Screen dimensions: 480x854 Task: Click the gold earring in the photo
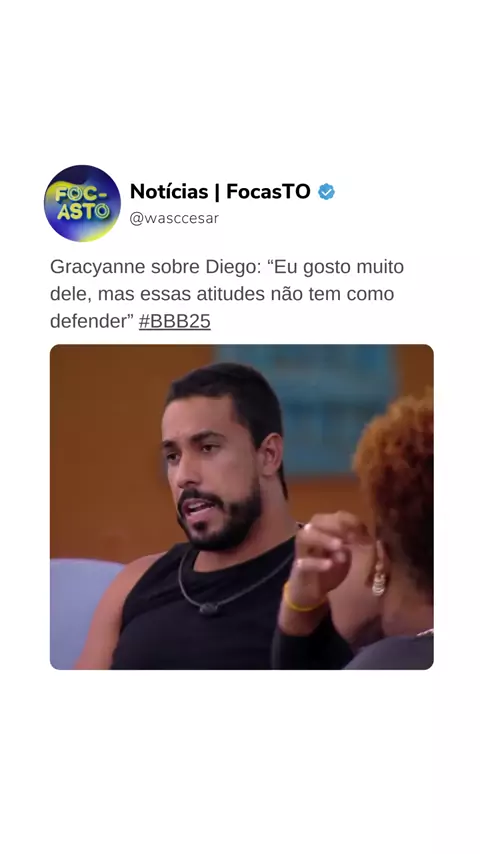pos(379,584)
